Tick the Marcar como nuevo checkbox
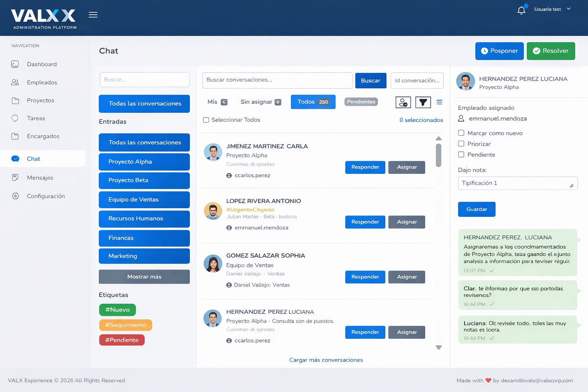Viewport: 588px width, 392px height. point(461,133)
